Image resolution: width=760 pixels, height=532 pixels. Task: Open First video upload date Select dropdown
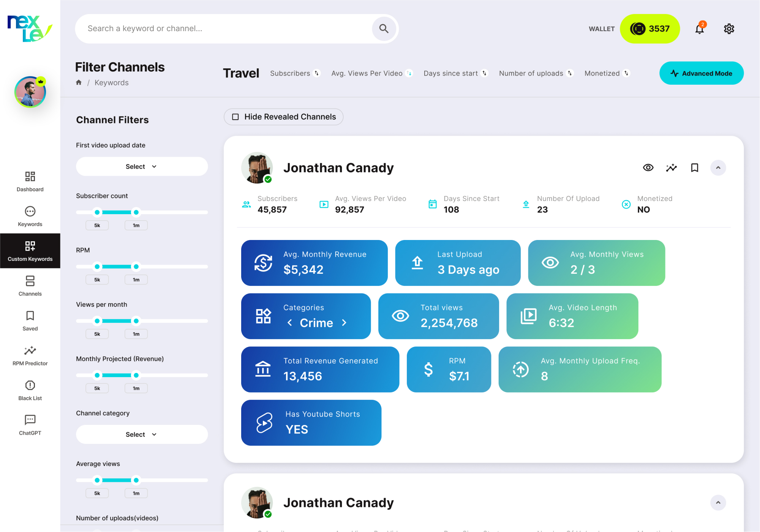[142, 167]
